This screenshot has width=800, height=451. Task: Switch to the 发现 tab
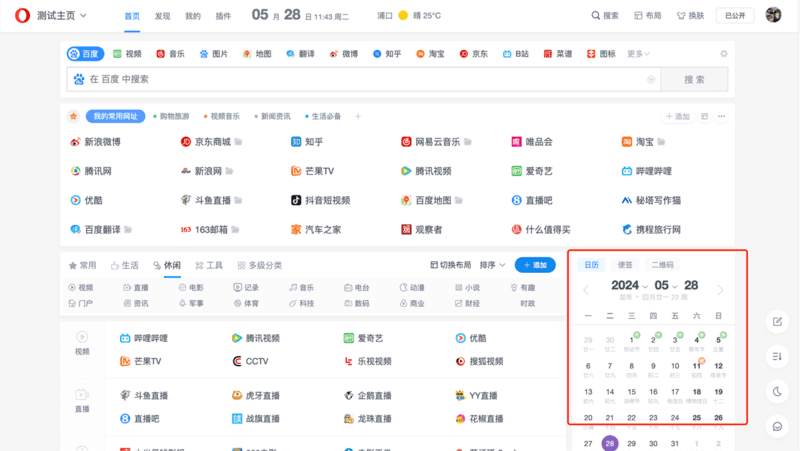tap(162, 16)
